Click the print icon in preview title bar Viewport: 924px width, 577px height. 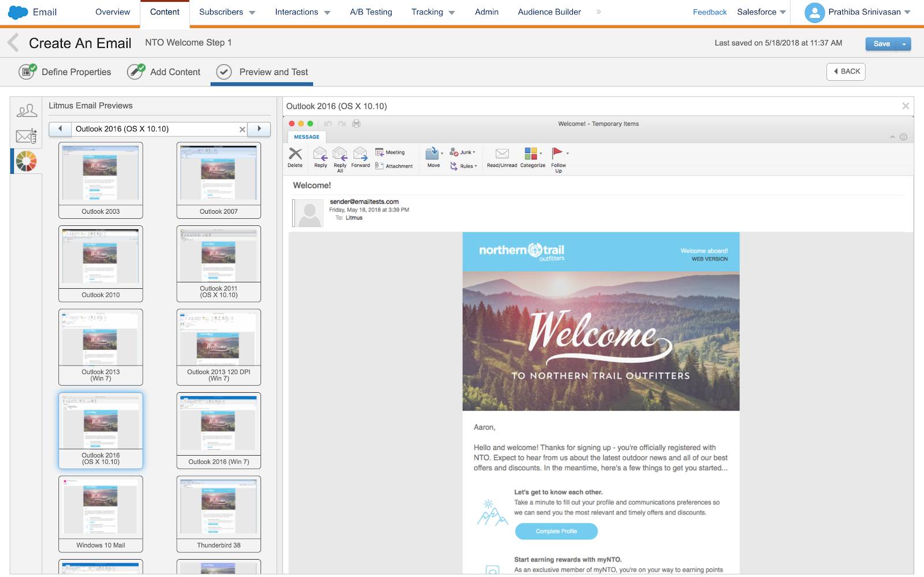coord(356,124)
